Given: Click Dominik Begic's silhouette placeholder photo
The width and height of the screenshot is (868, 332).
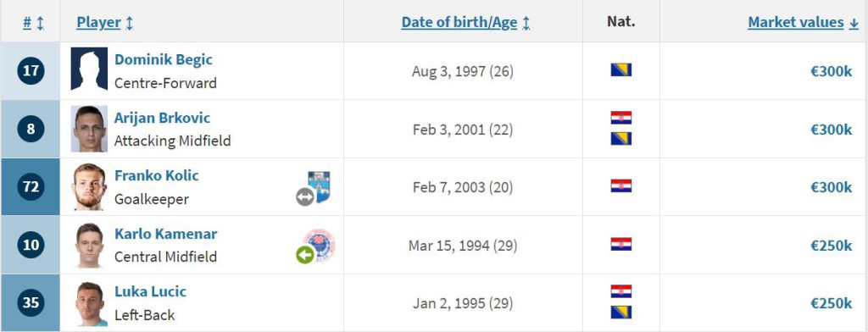Looking at the screenshot, I should (89, 69).
